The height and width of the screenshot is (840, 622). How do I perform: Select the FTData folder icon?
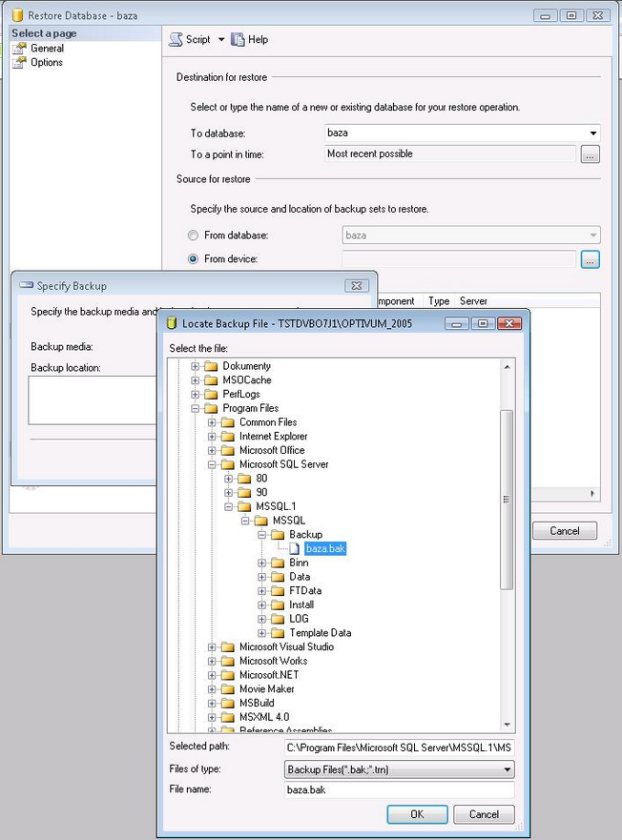tap(278, 590)
